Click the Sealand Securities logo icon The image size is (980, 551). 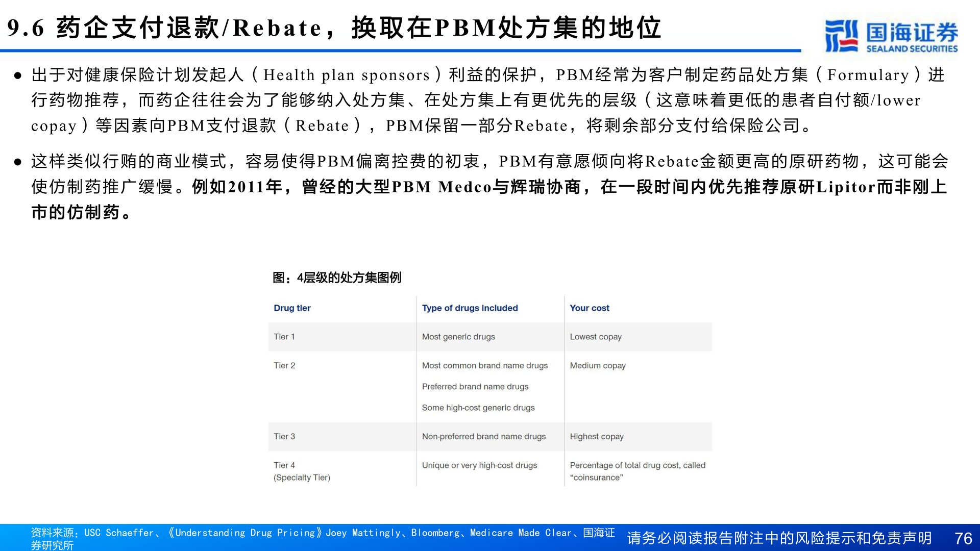click(x=841, y=36)
